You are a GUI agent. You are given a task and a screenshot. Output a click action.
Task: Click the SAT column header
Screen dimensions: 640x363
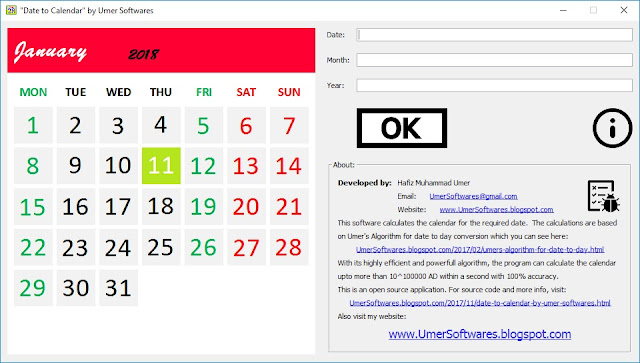[246, 92]
